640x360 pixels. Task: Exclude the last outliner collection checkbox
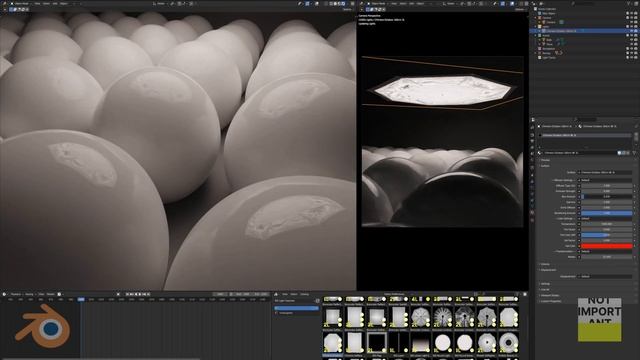coord(628,58)
